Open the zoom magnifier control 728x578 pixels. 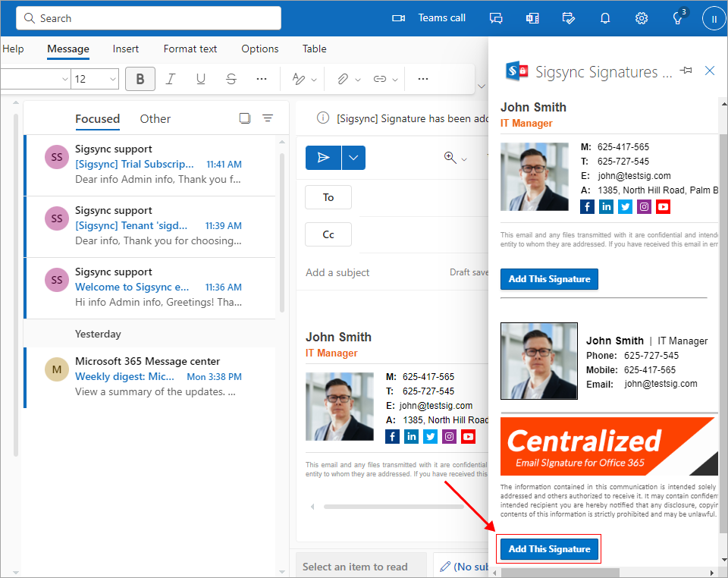pyautogui.click(x=450, y=158)
